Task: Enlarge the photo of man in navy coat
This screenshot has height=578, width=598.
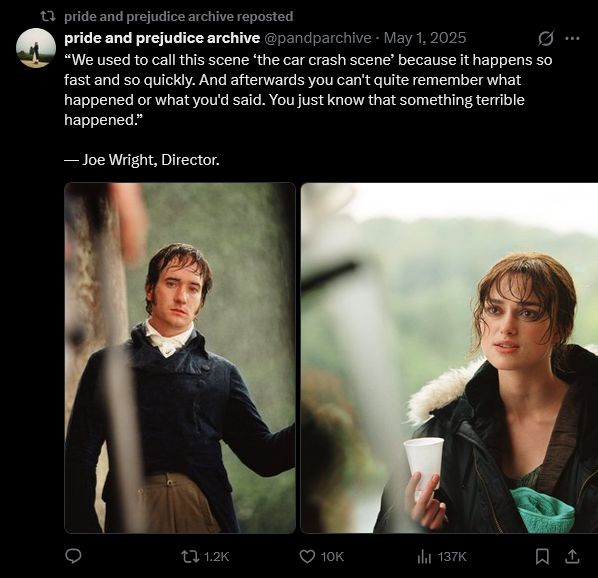Action: (180, 358)
